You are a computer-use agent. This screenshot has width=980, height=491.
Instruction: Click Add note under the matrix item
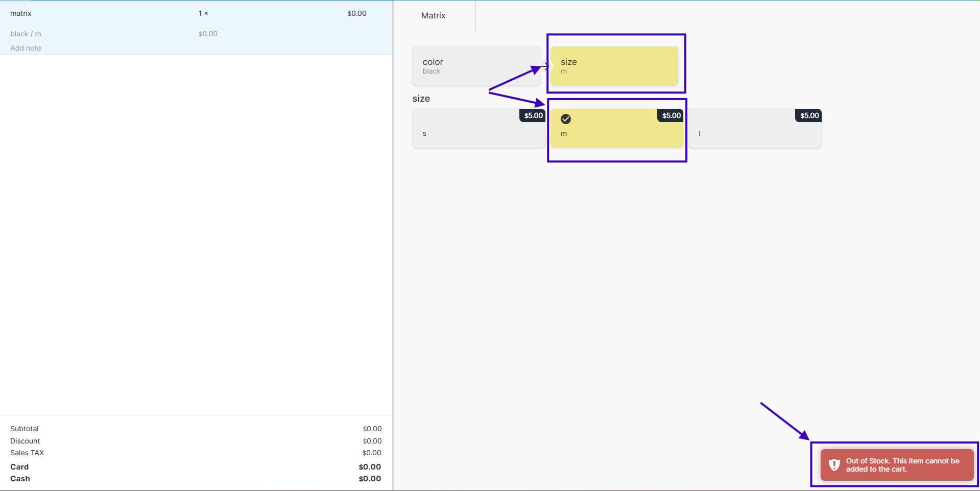point(26,48)
